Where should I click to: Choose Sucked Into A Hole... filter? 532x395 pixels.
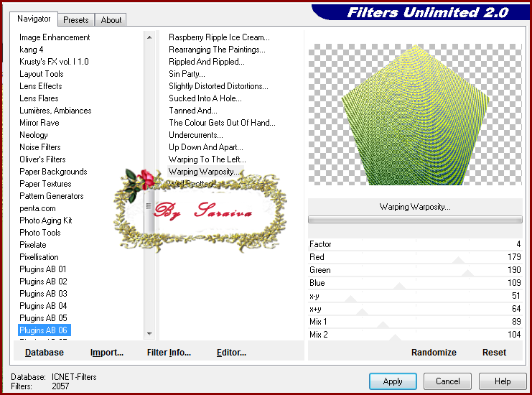(x=205, y=98)
